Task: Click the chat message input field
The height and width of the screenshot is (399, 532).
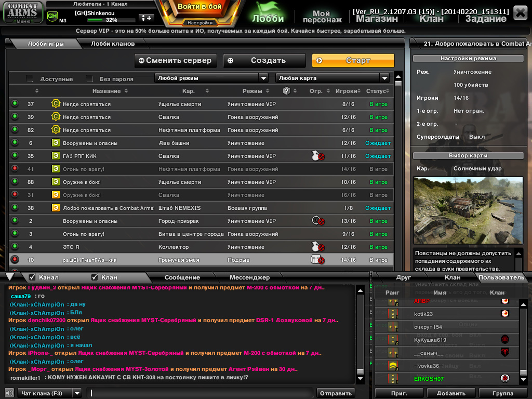Action: [x=200, y=393]
